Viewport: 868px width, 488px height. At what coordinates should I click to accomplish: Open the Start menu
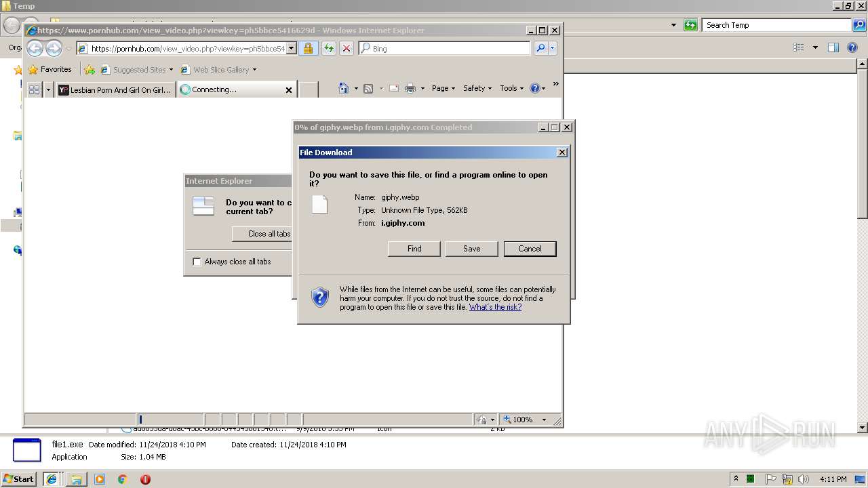18,479
